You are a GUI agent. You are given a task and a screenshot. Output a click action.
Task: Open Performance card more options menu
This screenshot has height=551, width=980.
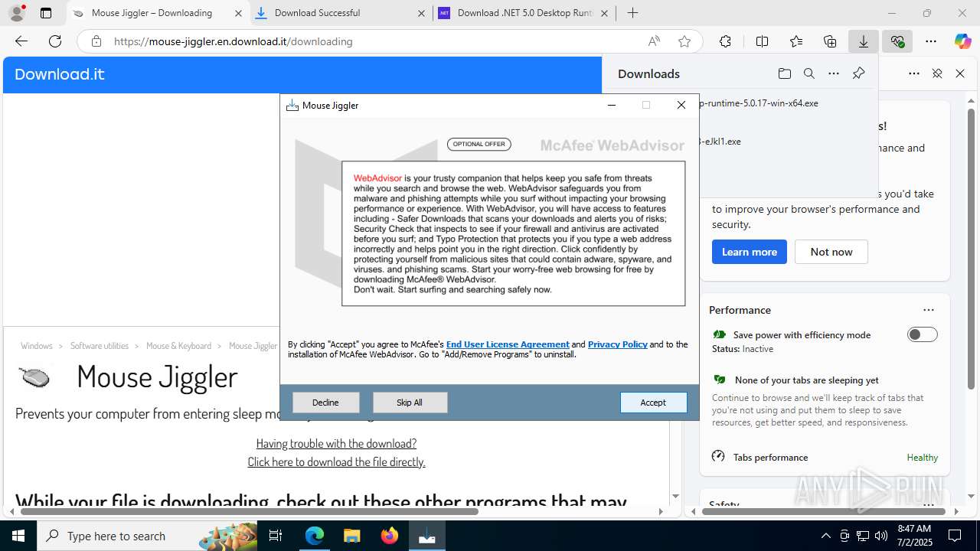click(x=929, y=310)
